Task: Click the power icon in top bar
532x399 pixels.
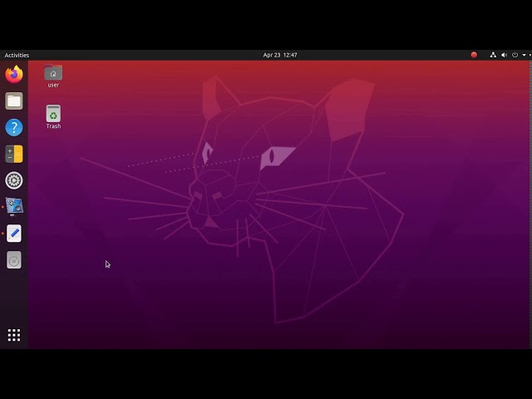Action: 515,55
